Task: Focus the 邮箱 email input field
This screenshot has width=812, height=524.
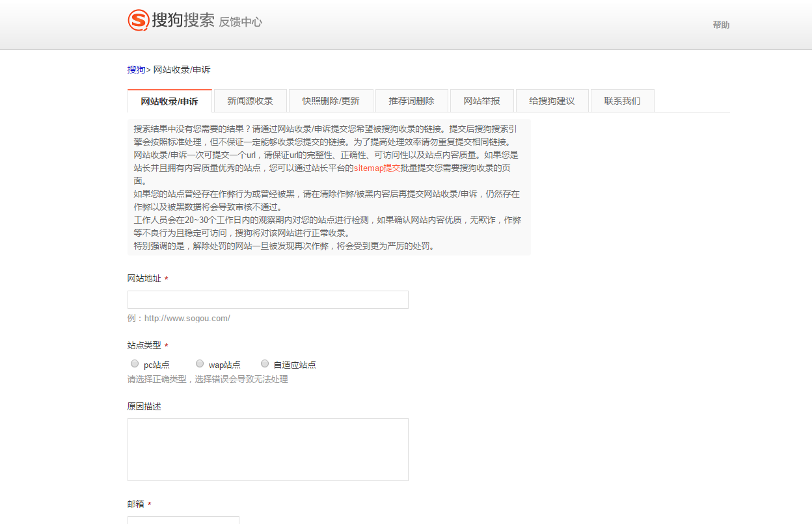Action: (183, 519)
